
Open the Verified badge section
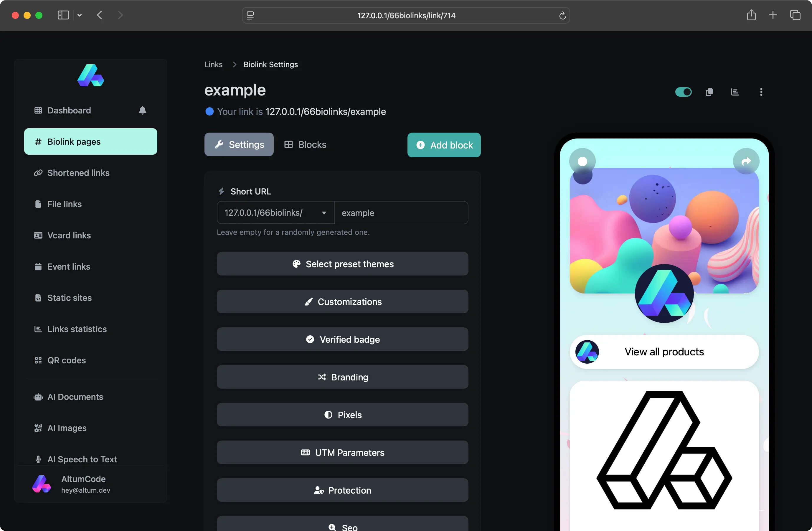[342, 339]
